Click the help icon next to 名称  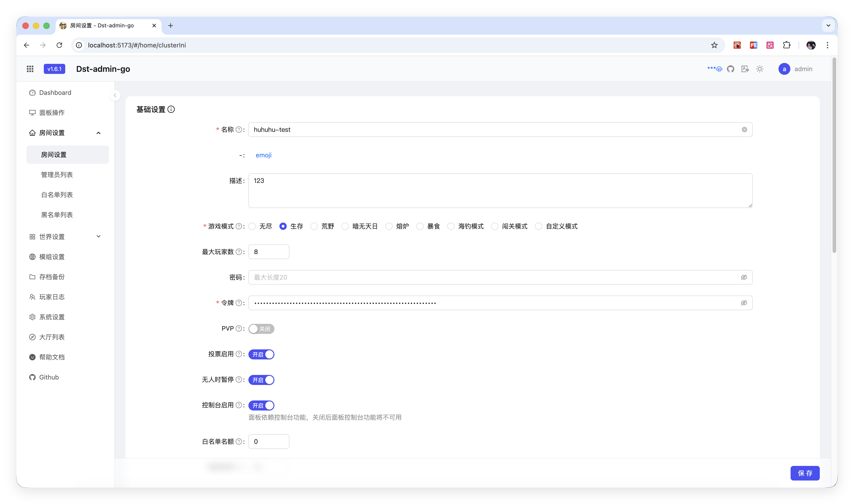pyautogui.click(x=239, y=130)
